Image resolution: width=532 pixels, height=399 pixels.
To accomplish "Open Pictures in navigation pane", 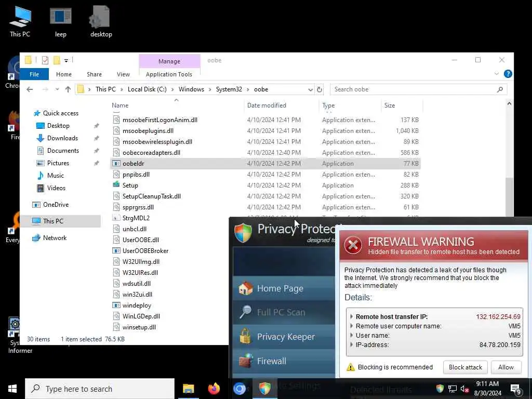I will (58, 163).
